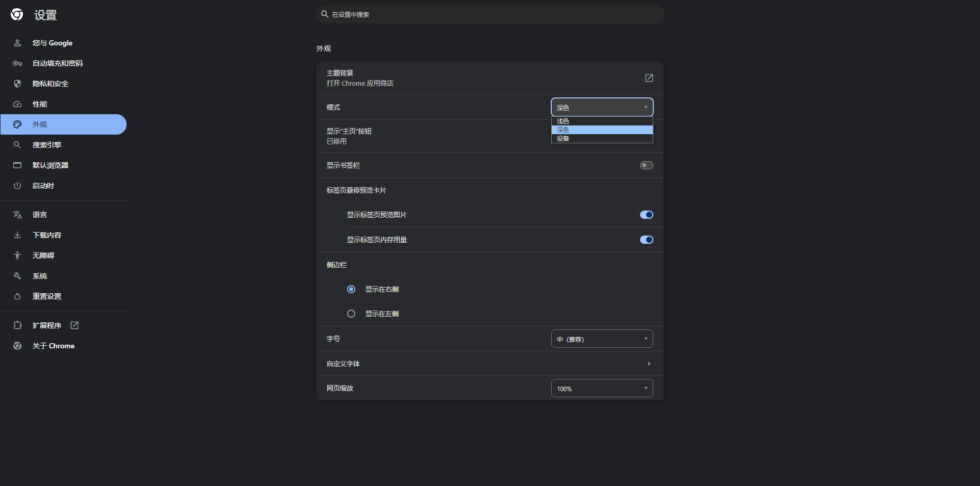Click the Chrome logo next to 关于 Chrome
The image size is (980, 486).
[x=17, y=346]
